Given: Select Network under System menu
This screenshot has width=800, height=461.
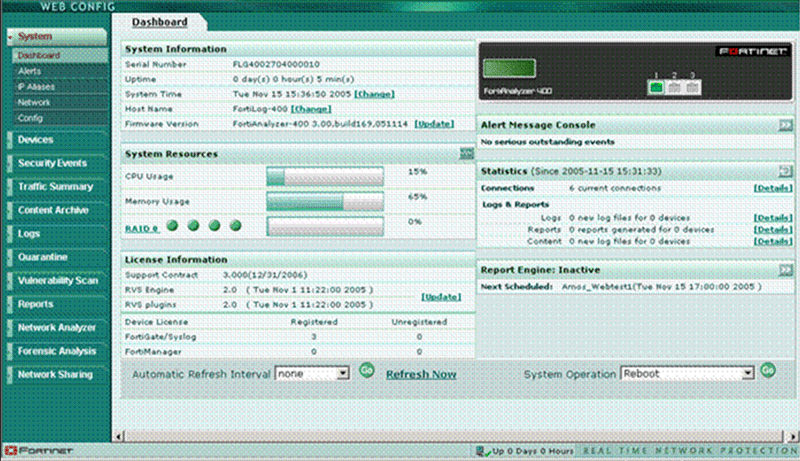Looking at the screenshot, I should 60,103.
